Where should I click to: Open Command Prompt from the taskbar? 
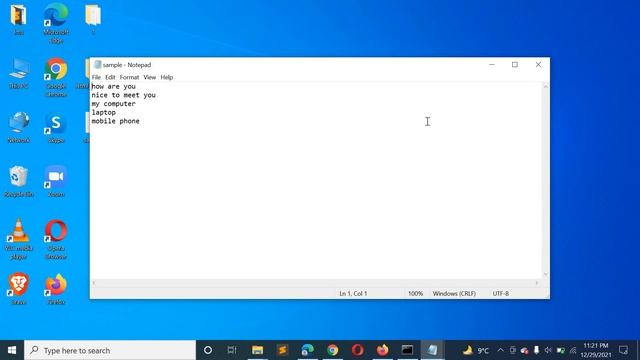(x=407, y=350)
